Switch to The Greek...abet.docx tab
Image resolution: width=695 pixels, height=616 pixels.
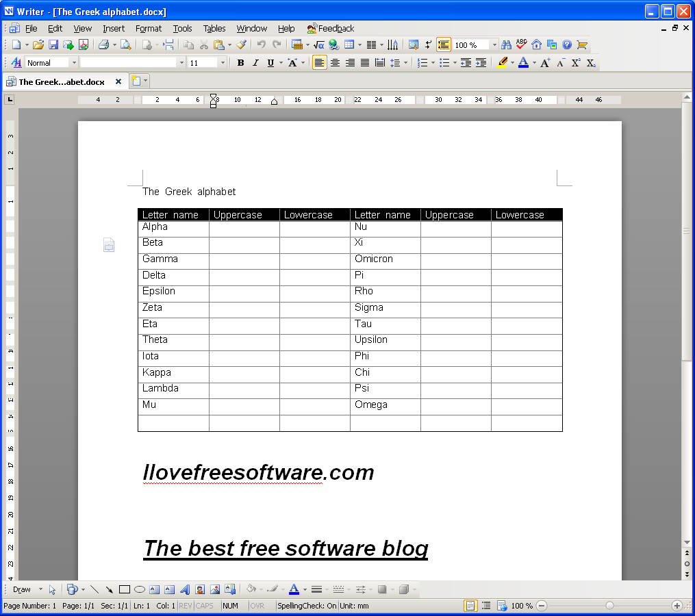point(62,82)
